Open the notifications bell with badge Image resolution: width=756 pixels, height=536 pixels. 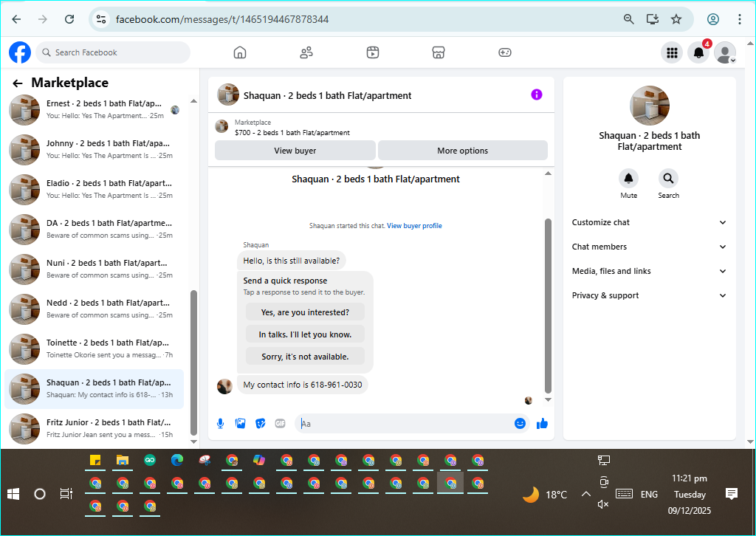[698, 52]
